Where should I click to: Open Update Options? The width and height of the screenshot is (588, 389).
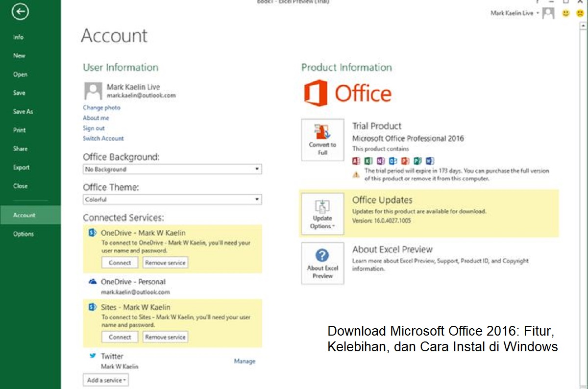click(x=322, y=215)
